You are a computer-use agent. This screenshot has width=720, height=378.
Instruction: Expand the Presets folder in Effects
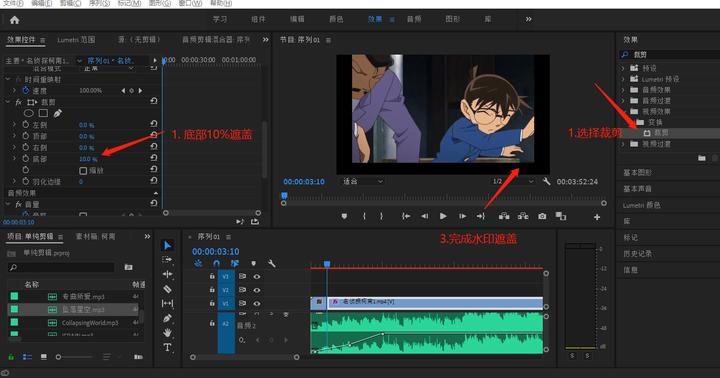point(623,68)
